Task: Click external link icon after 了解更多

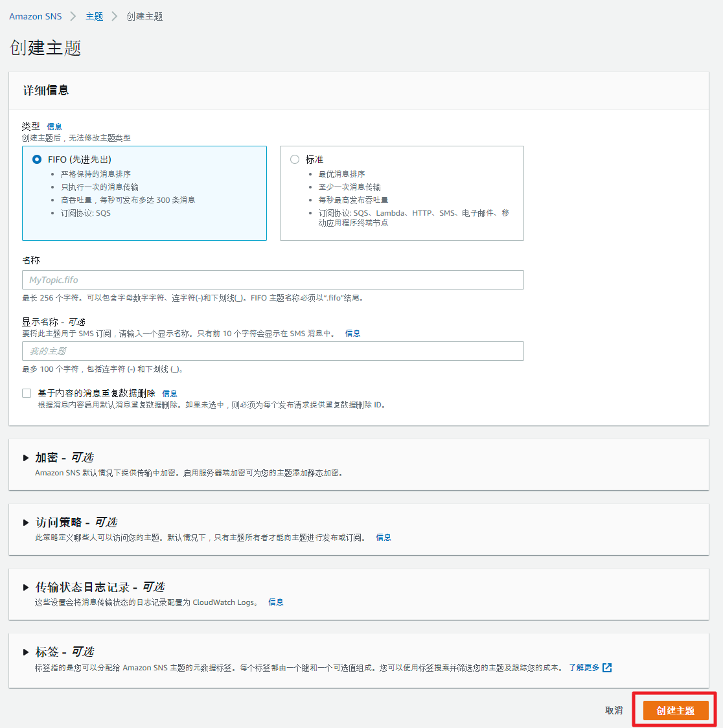Action: (607, 668)
